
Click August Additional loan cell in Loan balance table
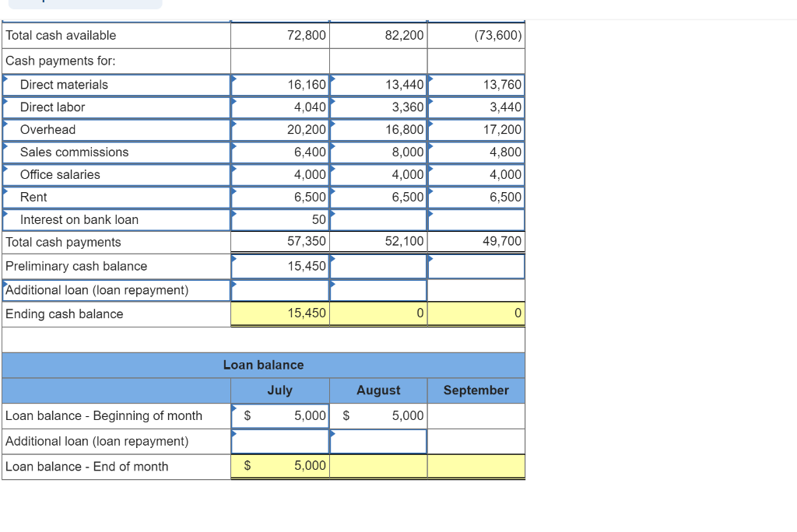click(x=378, y=441)
